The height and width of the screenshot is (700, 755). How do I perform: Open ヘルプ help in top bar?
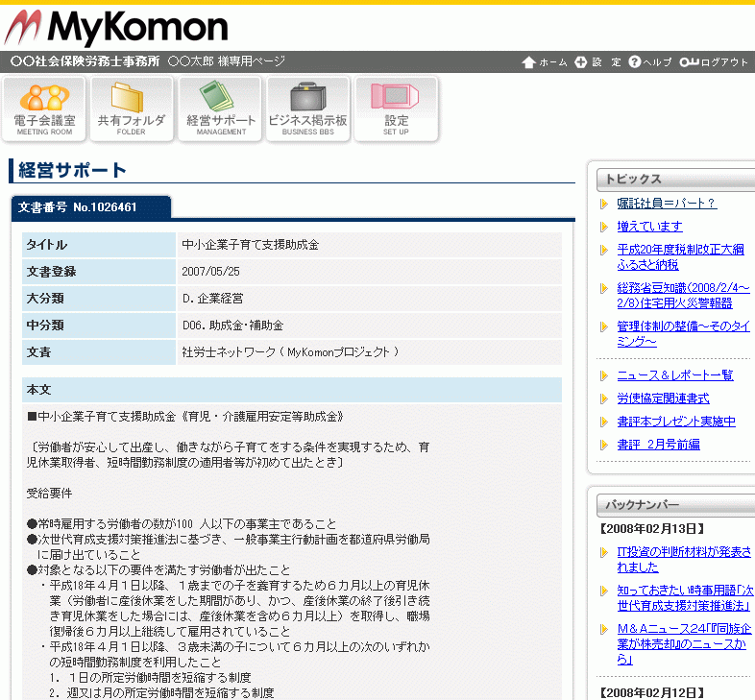(650, 62)
